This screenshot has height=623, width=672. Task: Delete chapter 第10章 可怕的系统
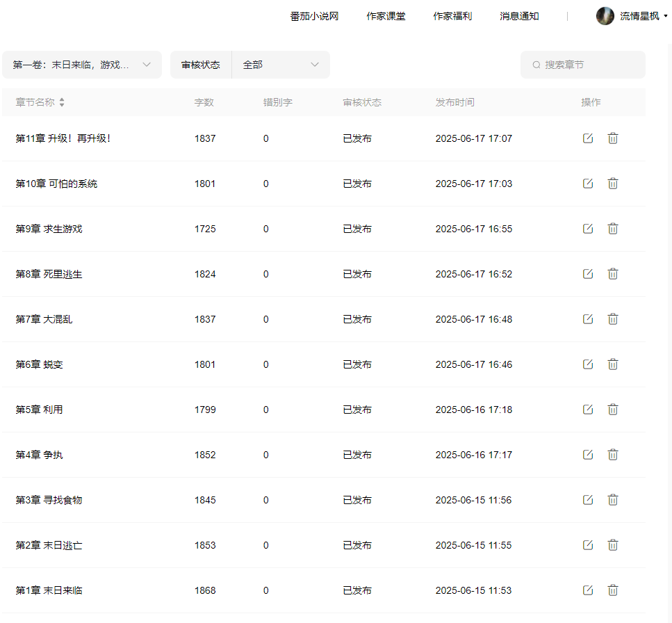613,184
